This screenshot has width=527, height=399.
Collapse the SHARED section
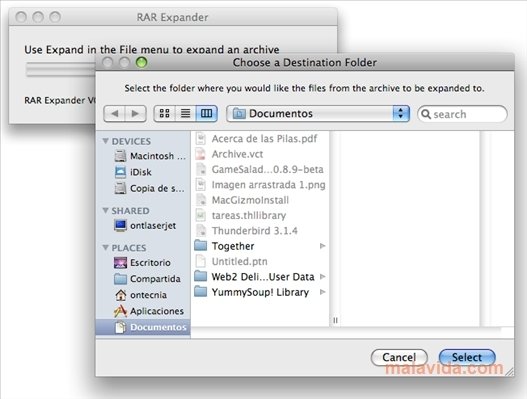point(106,211)
